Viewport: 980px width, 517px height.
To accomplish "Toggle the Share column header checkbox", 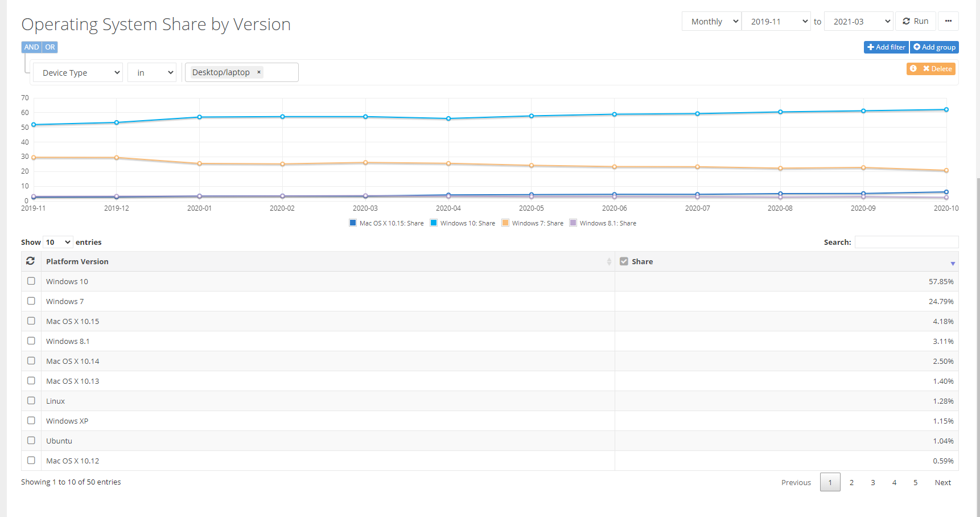I will [x=624, y=261].
